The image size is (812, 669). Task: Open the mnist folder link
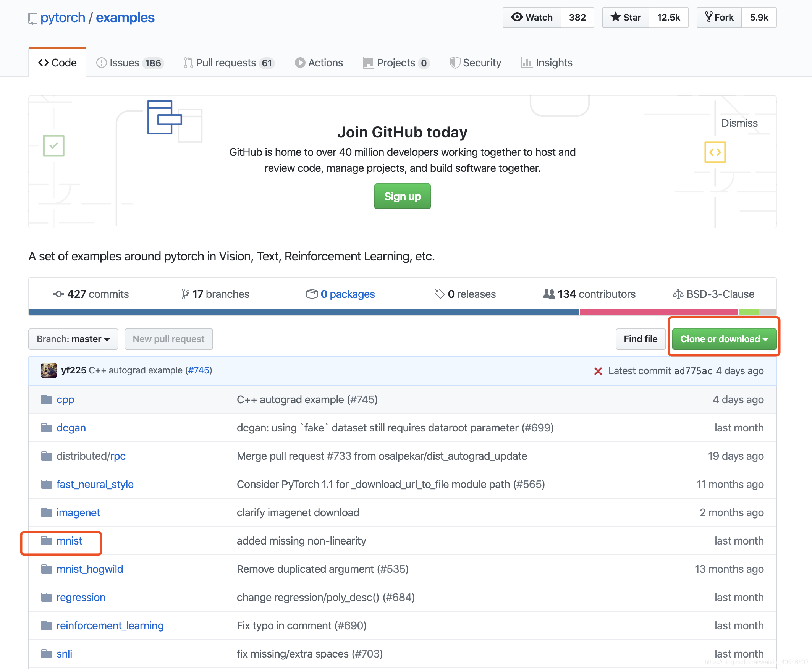click(70, 541)
